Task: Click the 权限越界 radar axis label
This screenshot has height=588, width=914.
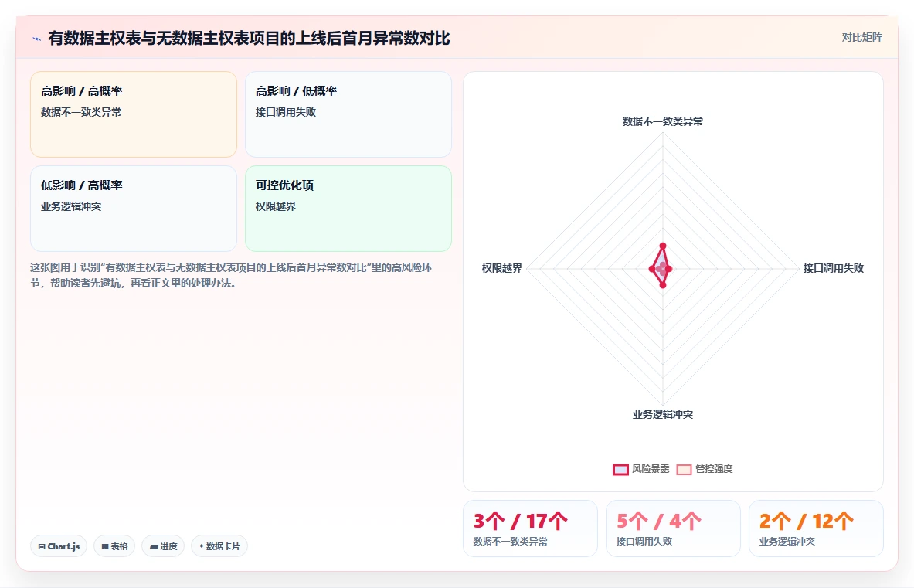Action: (502, 268)
